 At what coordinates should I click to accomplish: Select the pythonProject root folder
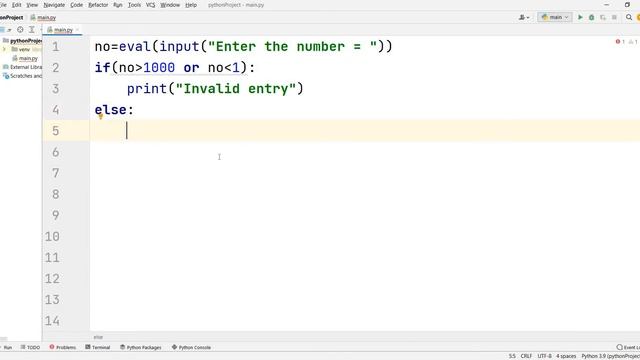coord(23,41)
